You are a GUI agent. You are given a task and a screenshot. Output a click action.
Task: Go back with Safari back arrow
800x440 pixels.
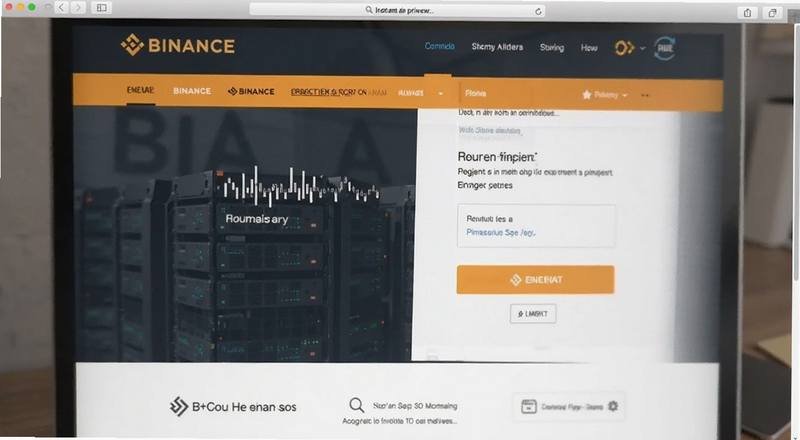62,8
